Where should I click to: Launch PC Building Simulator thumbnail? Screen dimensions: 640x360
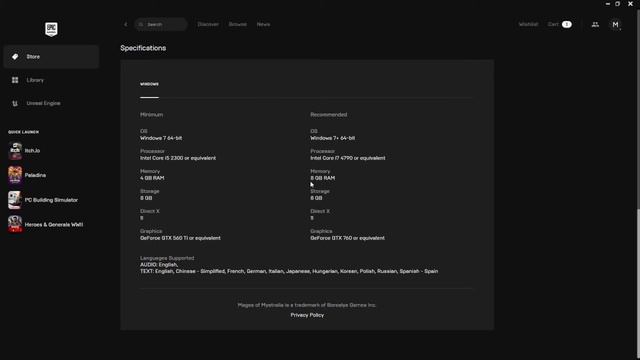pos(15,200)
